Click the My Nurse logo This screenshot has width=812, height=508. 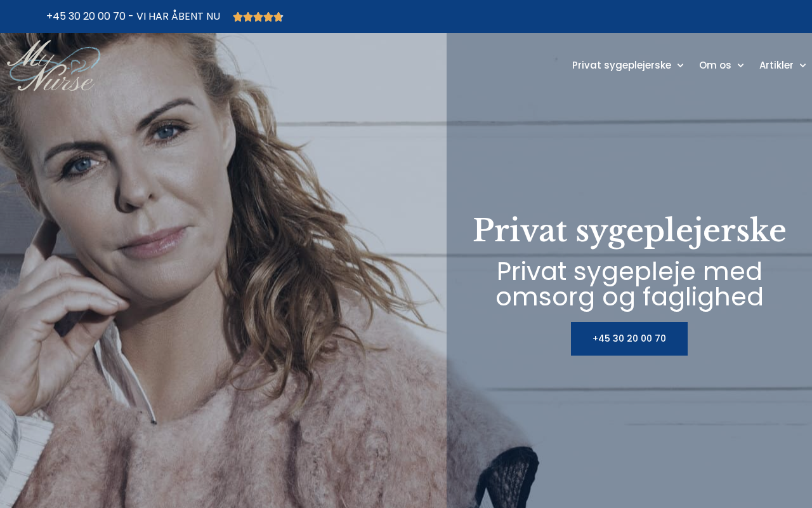pos(54,65)
